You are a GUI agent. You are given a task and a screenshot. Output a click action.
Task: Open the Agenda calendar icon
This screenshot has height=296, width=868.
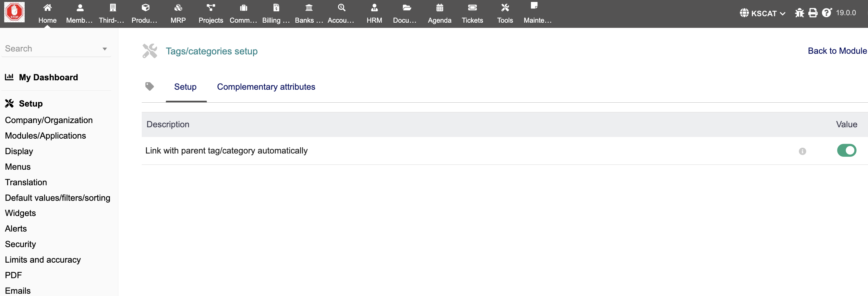click(440, 7)
